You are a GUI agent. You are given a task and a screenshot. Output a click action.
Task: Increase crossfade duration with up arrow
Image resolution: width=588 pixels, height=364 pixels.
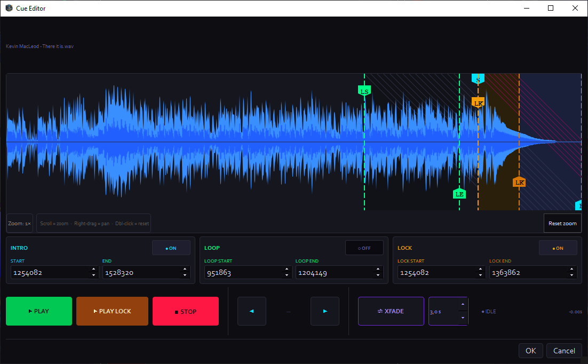[x=463, y=304]
